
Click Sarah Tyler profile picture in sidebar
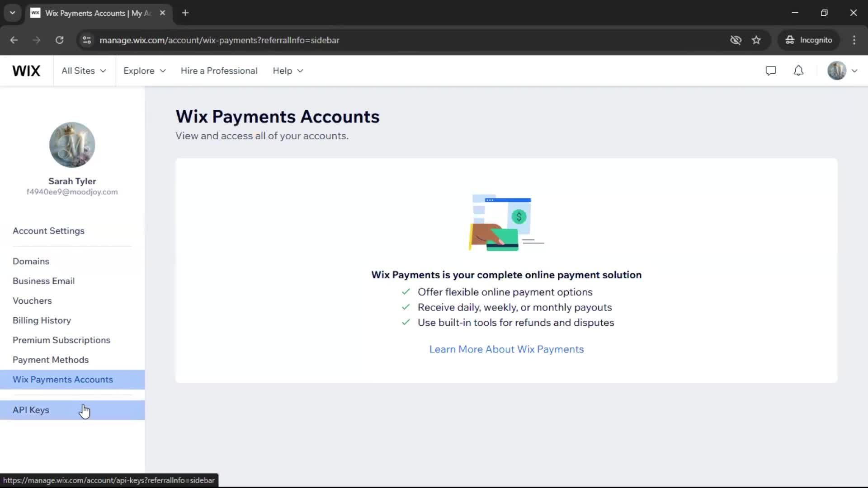click(72, 145)
